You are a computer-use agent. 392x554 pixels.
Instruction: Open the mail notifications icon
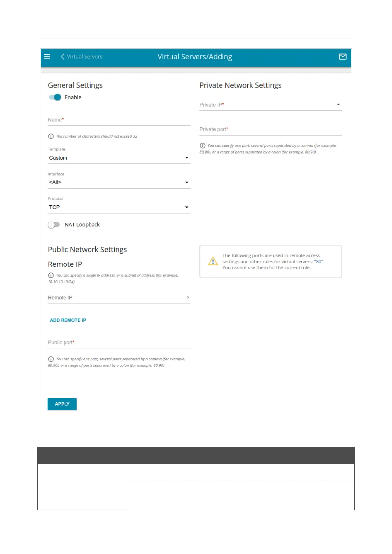pyautogui.click(x=342, y=57)
